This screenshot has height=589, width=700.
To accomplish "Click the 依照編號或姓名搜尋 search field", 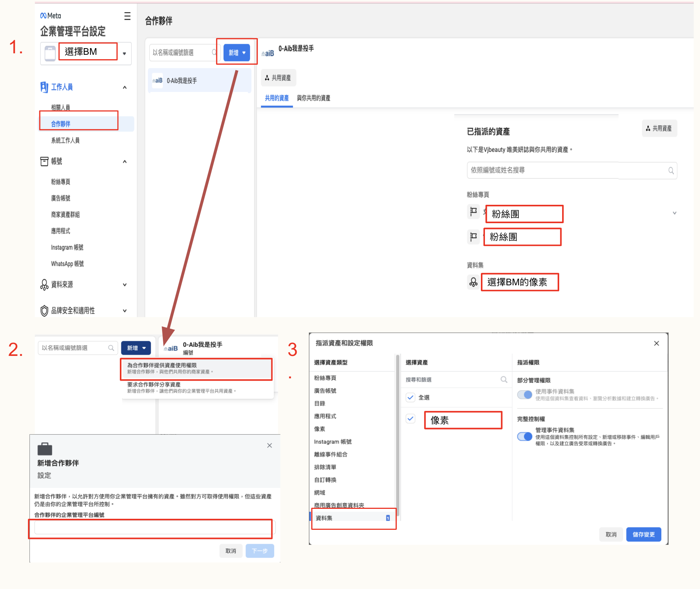I will [x=572, y=170].
